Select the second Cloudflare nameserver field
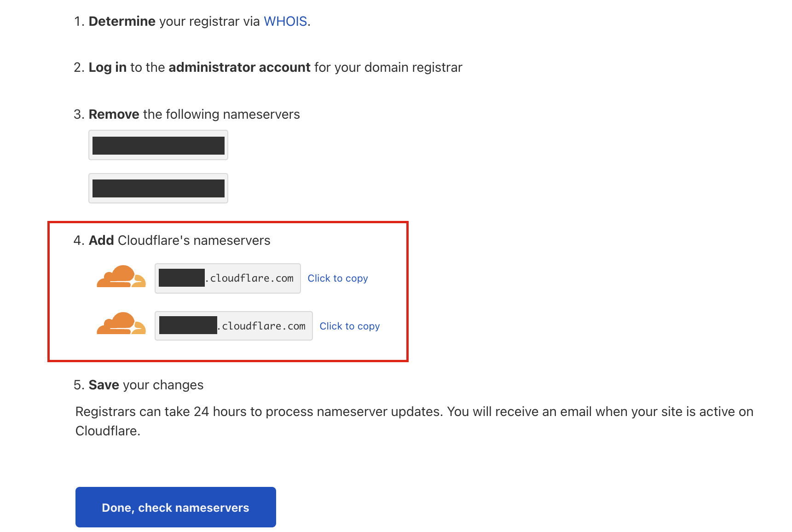 (234, 326)
